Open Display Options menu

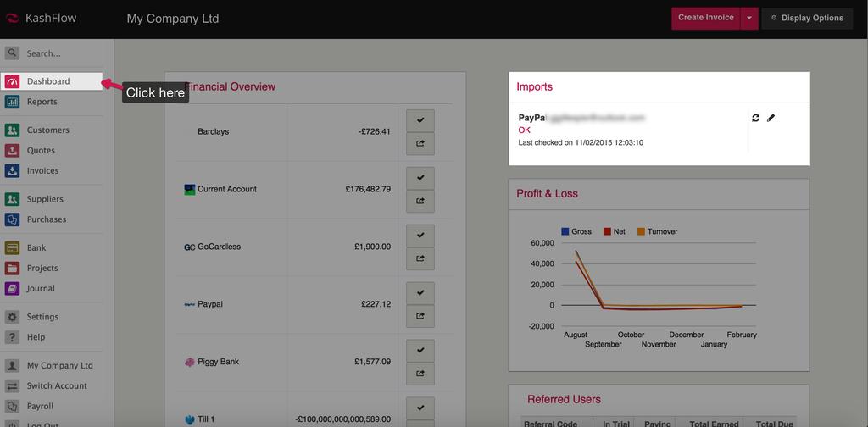click(806, 18)
